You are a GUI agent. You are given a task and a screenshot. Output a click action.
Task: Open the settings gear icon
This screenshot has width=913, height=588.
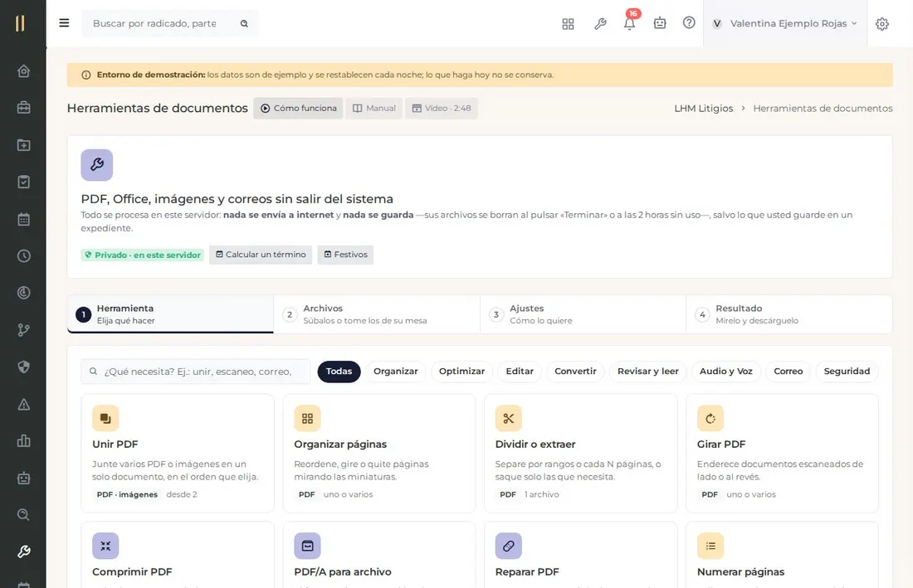(882, 24)
